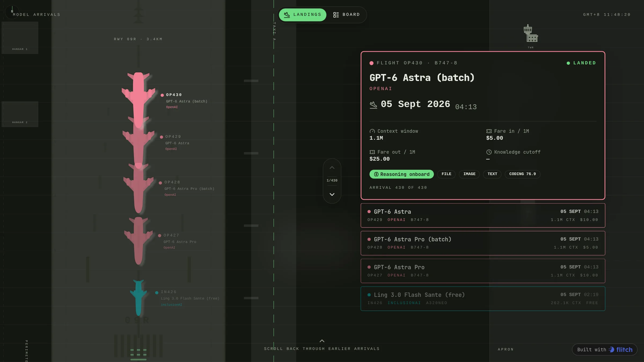This screenshot has height=362, width=644.
Task: Open the GPT-6 Astra Pro (batch) card
Action: point(483,243)
